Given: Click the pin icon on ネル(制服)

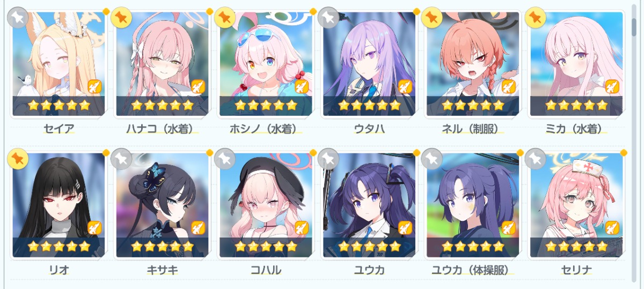Looking at the screenshot, I should point(432,18).
